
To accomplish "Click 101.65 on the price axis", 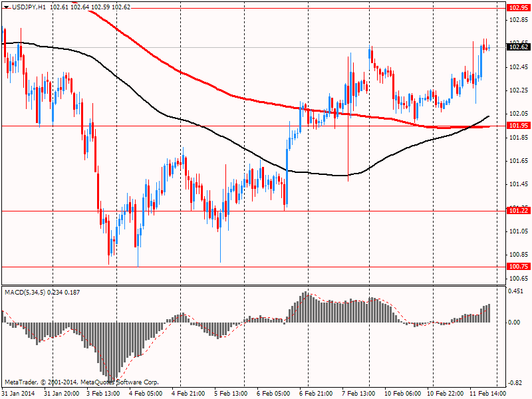I will click(x=519, y=160).
